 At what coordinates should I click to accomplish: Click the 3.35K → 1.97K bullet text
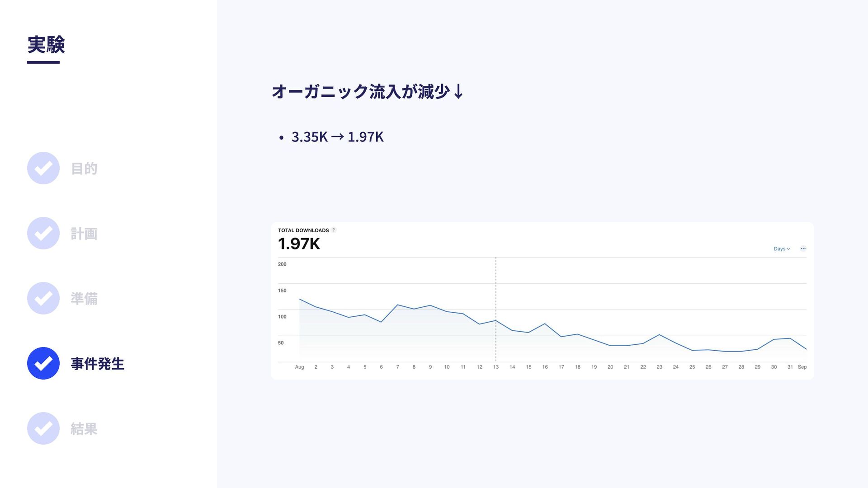point(338,137)
